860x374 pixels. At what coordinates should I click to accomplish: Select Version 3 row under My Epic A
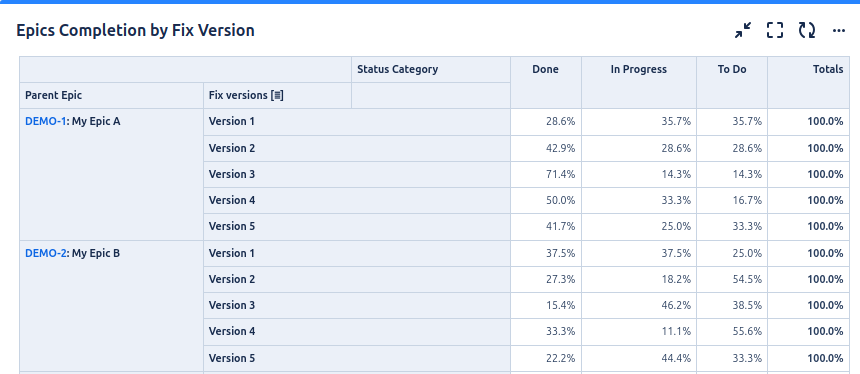357,174
